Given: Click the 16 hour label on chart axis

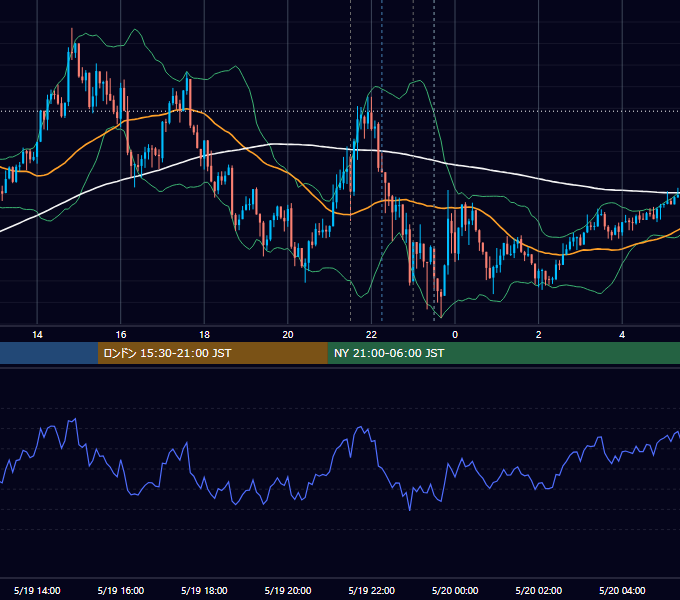Looking at the screenshot, I should pyautogui.click(x=121, y=335).
